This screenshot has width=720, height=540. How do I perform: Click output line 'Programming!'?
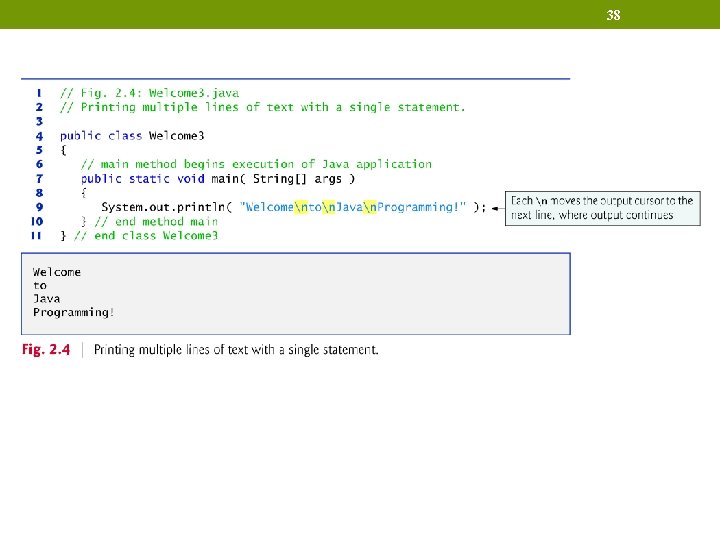coord(73,312)
